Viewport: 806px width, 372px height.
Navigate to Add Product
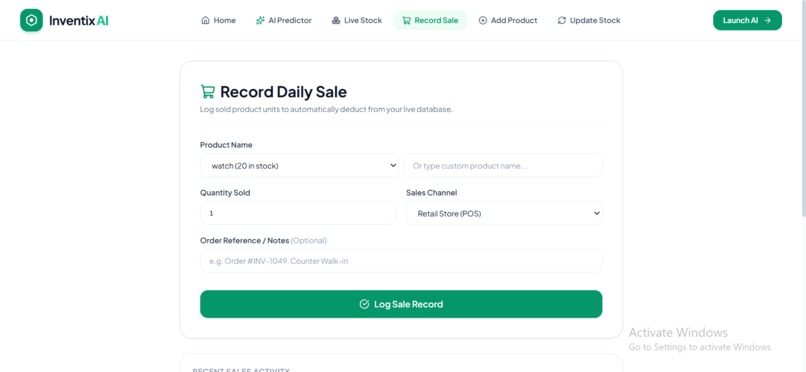[508, 21]
